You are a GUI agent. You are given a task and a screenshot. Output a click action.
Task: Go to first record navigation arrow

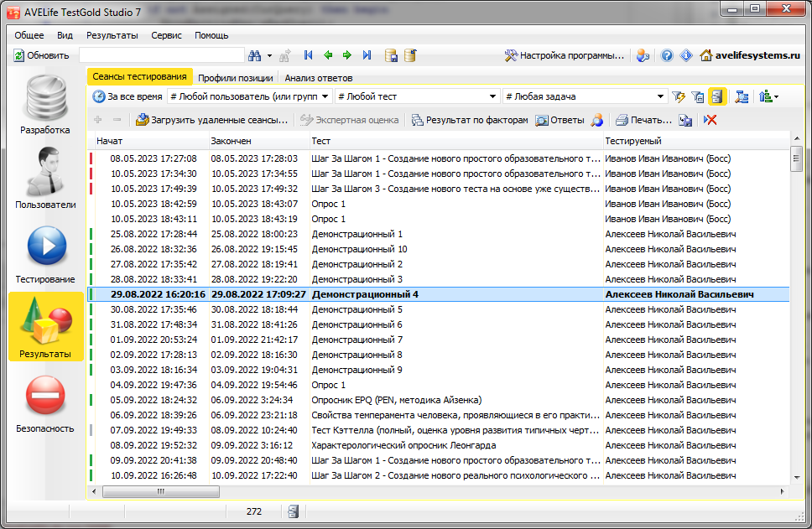308,55
